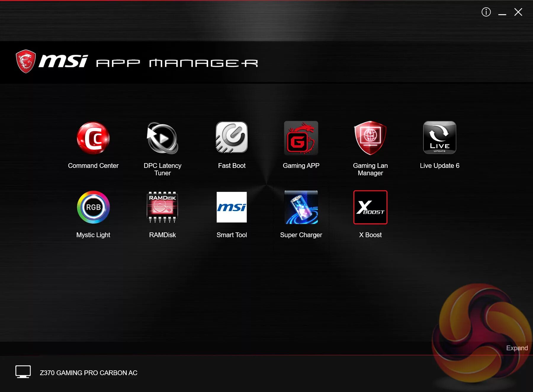Open the Command Center app icon

click(x=93, y=138)
